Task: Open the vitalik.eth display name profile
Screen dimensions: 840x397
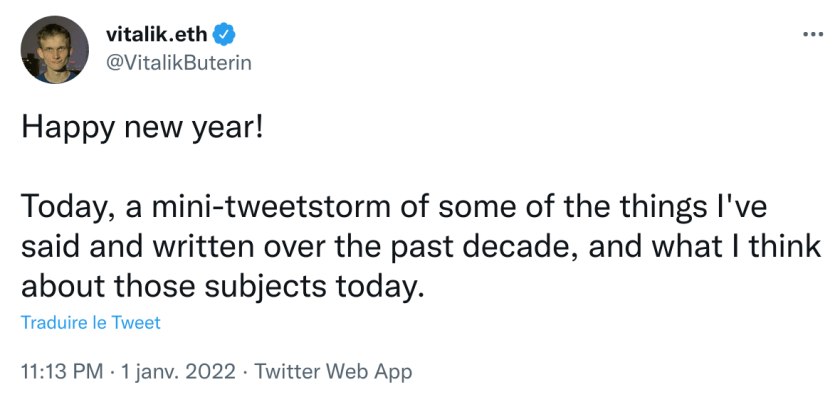Action: coord(156,35)
